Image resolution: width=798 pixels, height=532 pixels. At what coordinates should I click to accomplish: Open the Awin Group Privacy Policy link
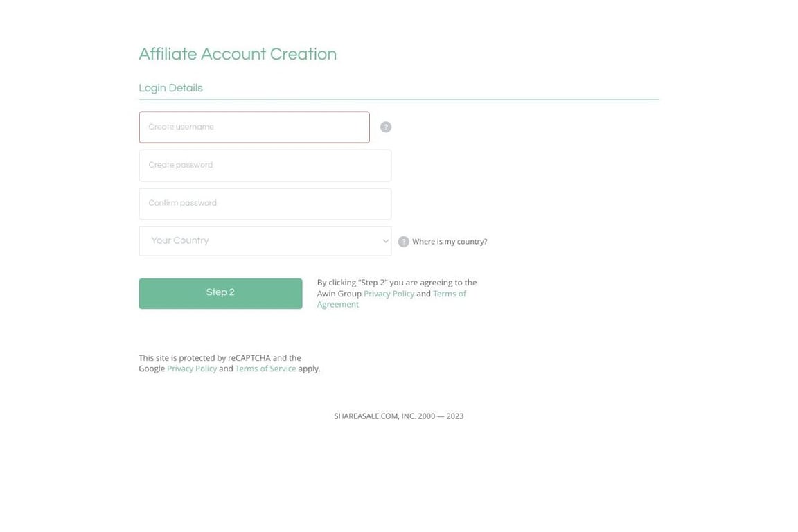pyautogui.click(x=389, y=293)
